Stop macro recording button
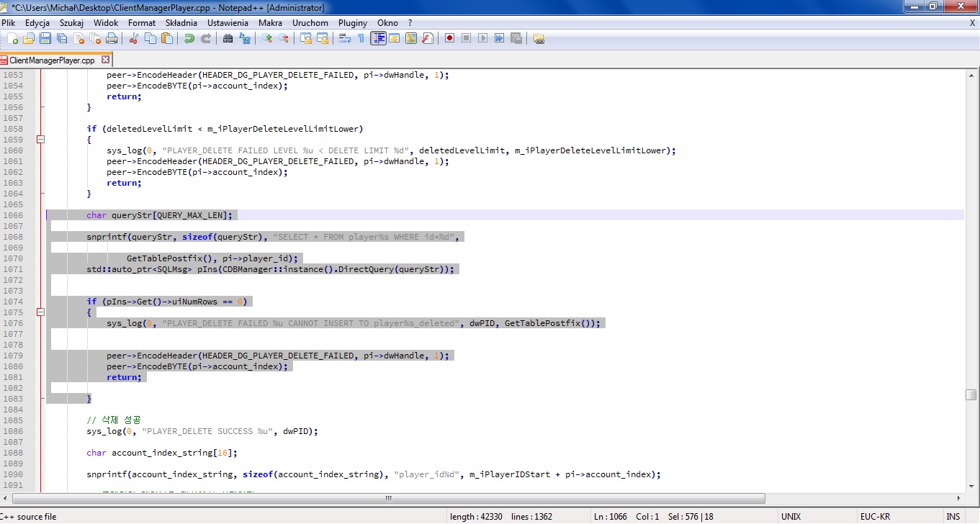This screenshot has width=980, height=524. tap(467, 38)
